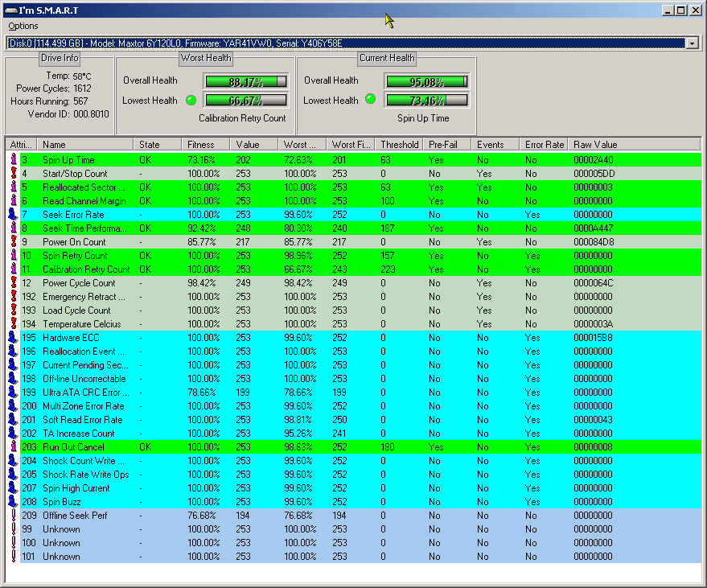Open the Options menu
The width and height of the screenshot is (707, 588).
click(23, 26)
